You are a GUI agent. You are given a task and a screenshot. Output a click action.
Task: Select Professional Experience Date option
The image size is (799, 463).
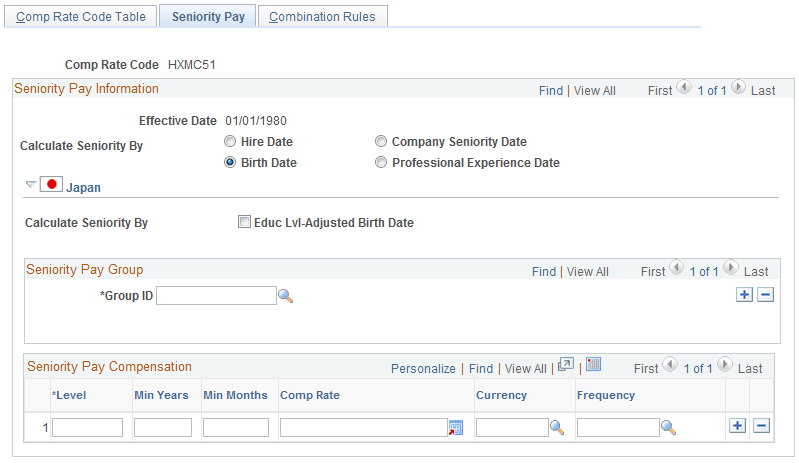[x=381, y=163]
